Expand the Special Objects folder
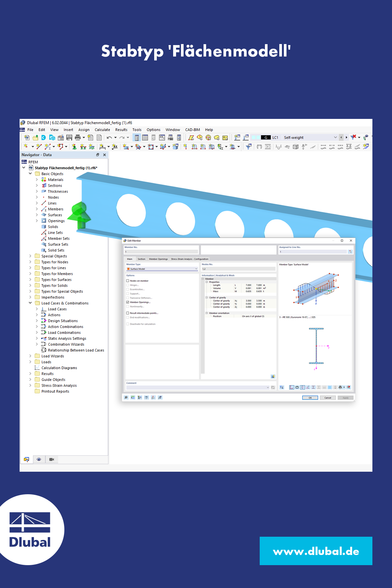 pos(30,256)
